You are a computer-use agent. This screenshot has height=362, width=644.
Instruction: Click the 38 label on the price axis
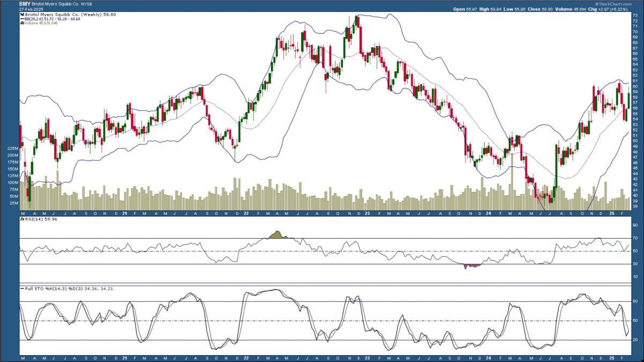click(x=635, y=206)
